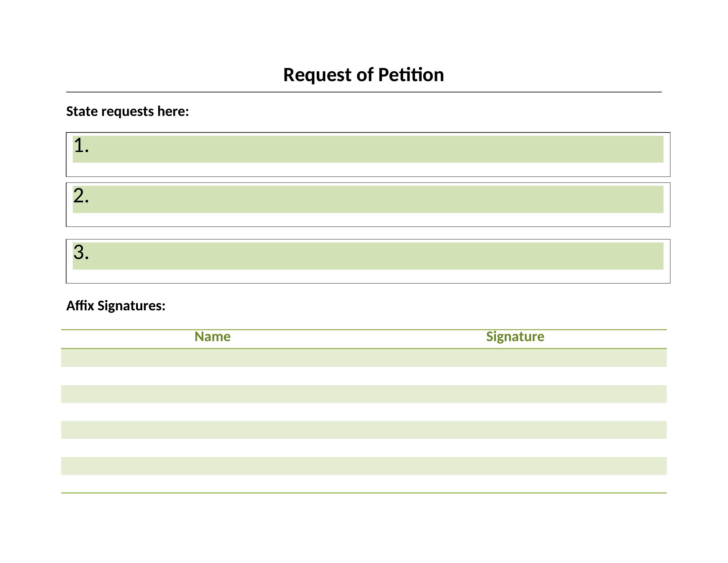Select the State requests here heading
728x563 pixels.
[128, 111]
